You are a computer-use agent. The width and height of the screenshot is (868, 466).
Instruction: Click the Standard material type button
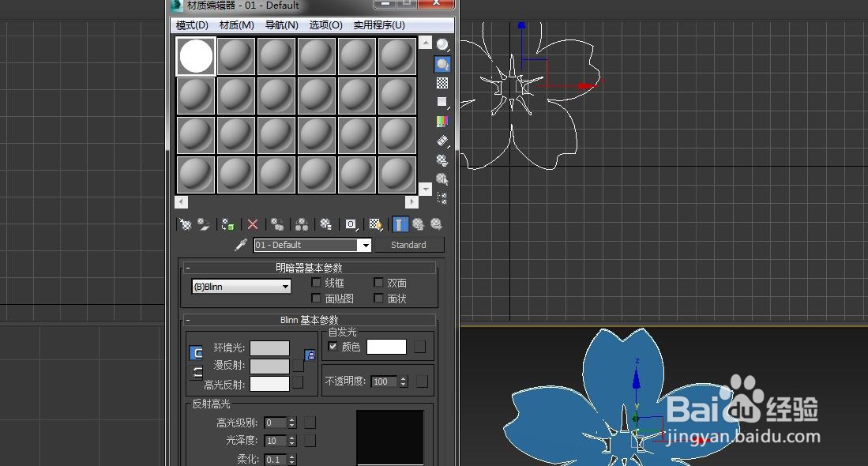click(x=410, y=245)
